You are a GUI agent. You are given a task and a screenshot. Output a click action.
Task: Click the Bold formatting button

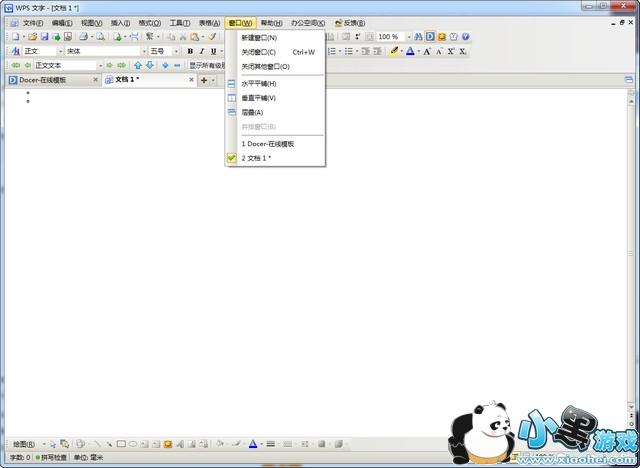pyautogui.click(x=190, y=51)
